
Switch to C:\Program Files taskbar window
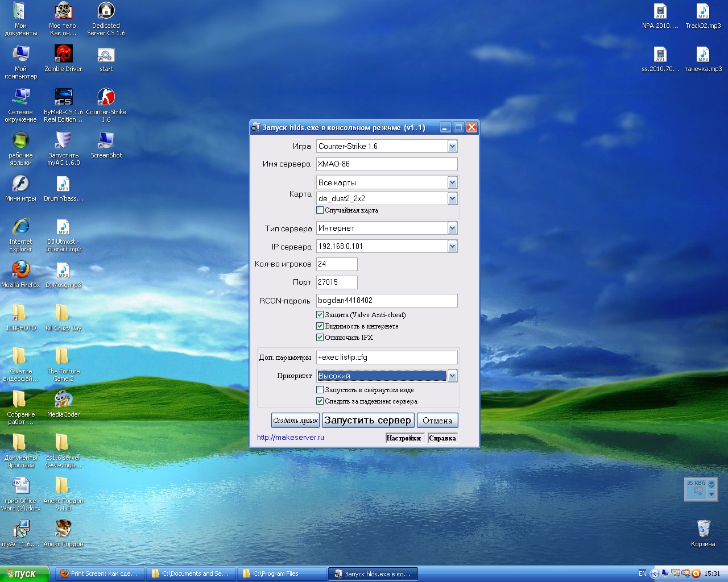coord(282,574)
